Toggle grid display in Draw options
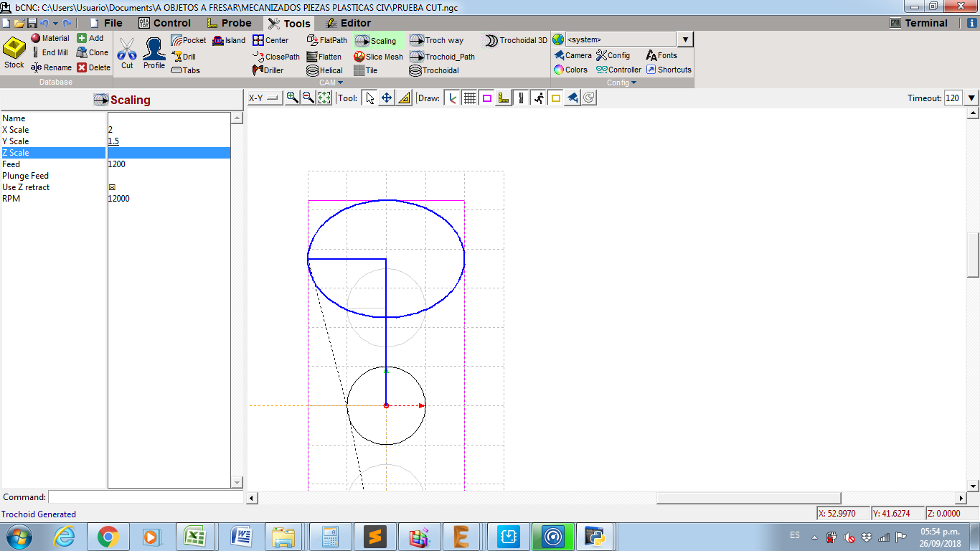The image size is (980, 551). coord(470,98)
